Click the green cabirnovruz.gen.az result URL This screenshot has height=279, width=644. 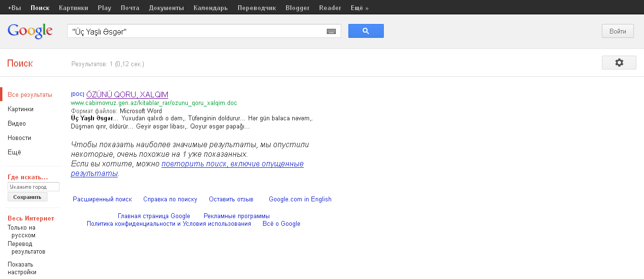154,103
